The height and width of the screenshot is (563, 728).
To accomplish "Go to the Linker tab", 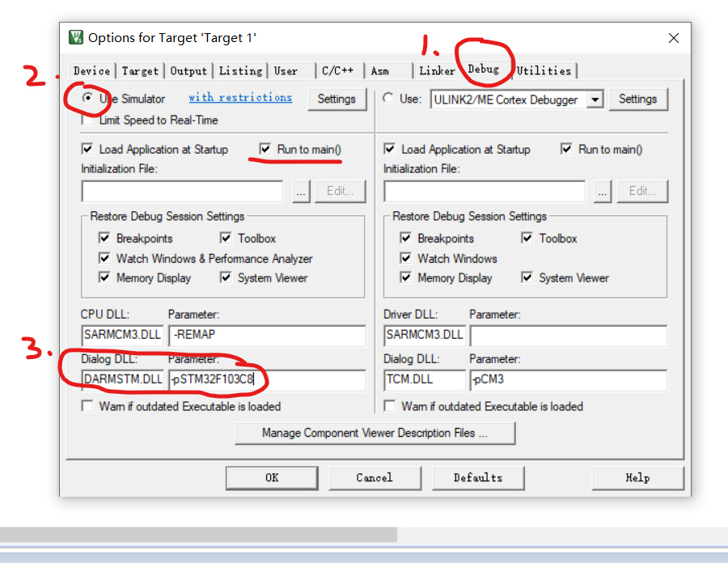I will pyautogui.click(x=437, y=70).
